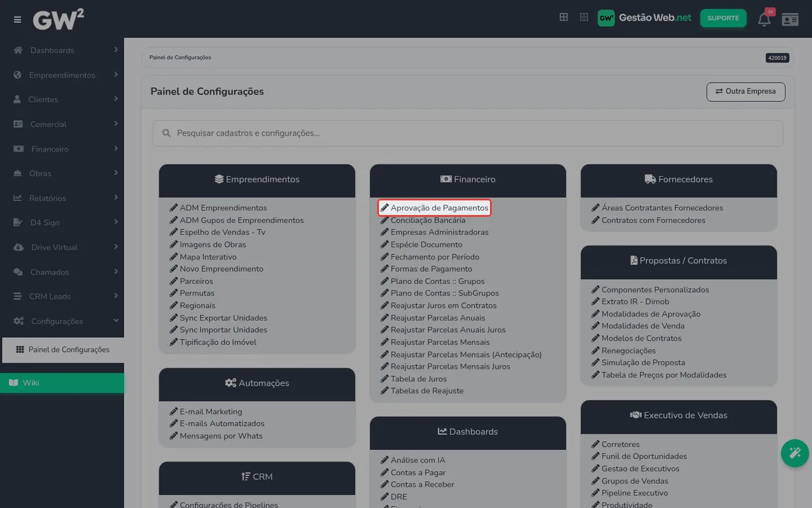Image resolution: width=812 pixels, height=508 pixels.
Task: Collapse the Configurações sidebar chevron
Action: (116, 320)
